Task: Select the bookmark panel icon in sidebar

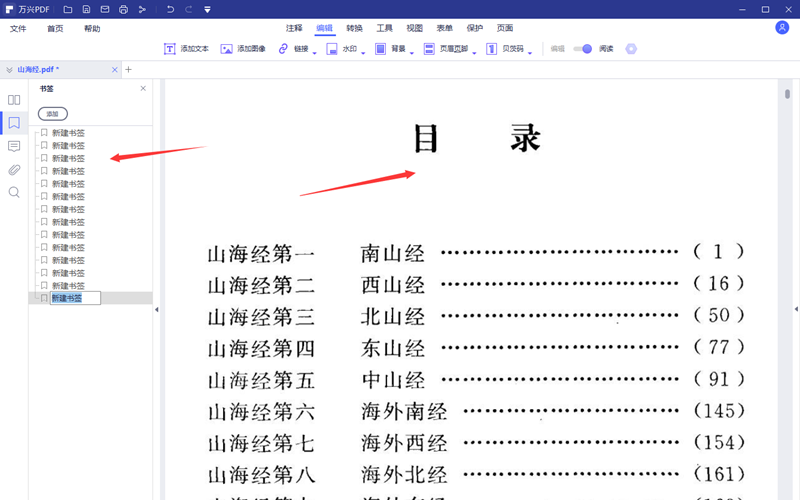Action: (x=14, y=123)
